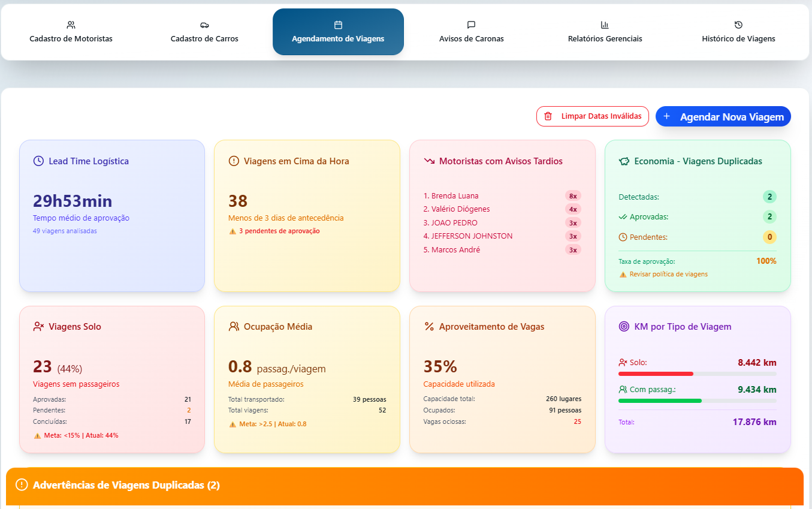This screenshot has width=812, height=509.
Task: Click the clock icon beside Lead Time Logística
Action: [x=38, y=161]
